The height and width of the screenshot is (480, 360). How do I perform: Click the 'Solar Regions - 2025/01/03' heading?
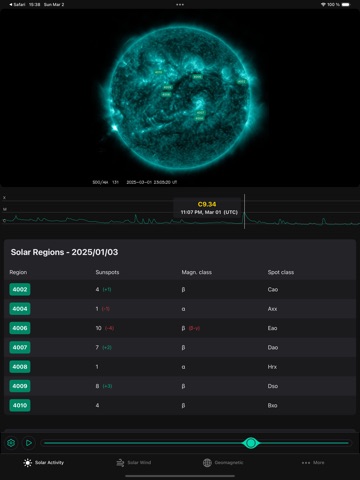64,252
